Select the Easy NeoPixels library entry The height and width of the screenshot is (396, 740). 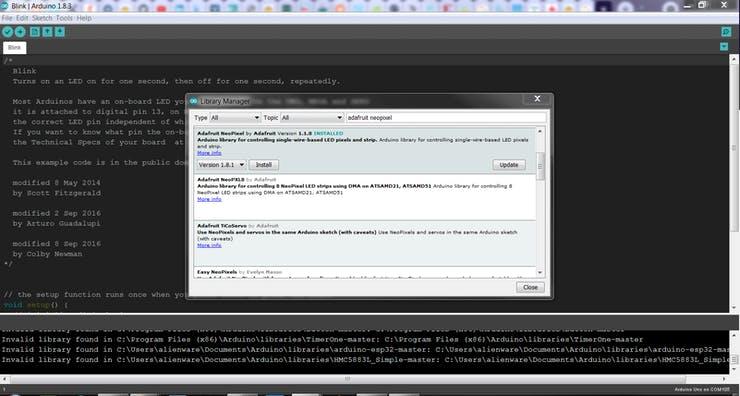[365, 272]
